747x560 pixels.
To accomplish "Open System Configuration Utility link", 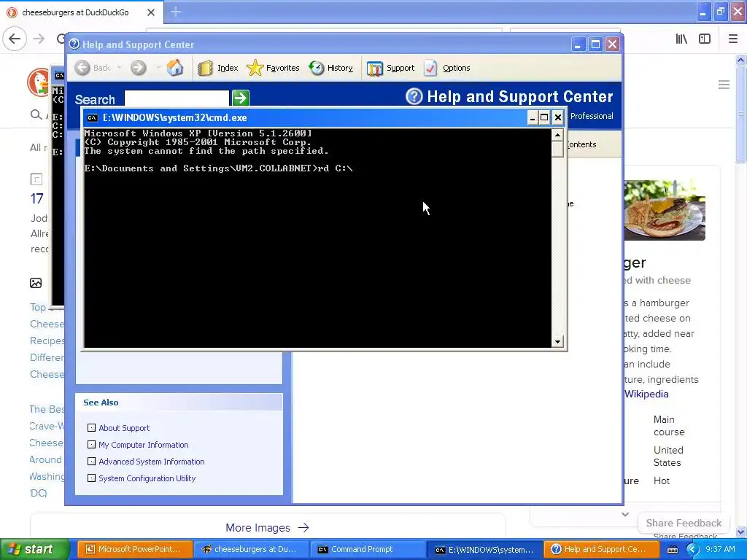I will click(147, 478).
